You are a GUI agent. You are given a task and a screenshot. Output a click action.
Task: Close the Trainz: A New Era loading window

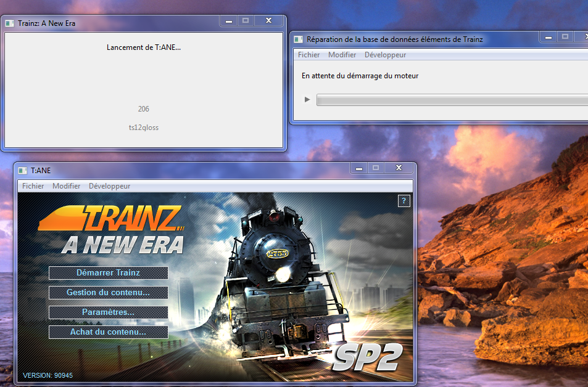(268, 21)
